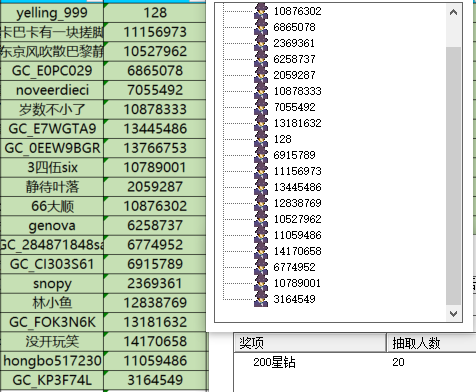This screenshot has width=476, height=392.
Task: Click the user icon beside 10876302 in tree
Action: 261,11
